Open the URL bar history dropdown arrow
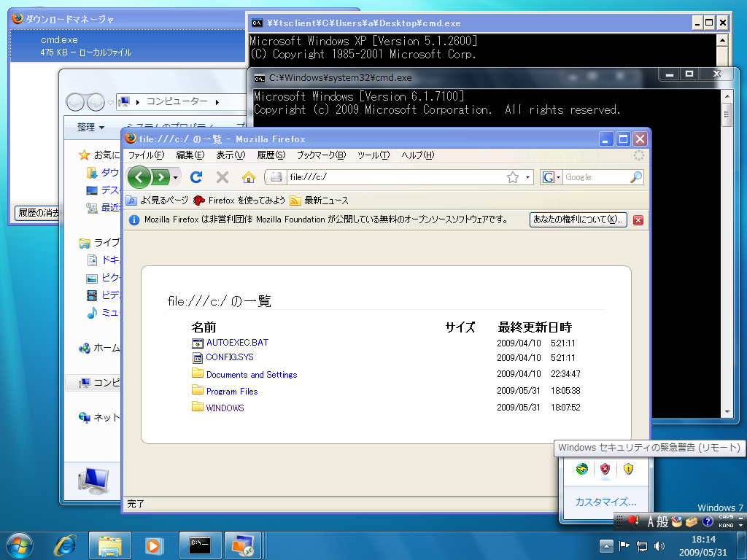The height and width of the screenshot is (560, 747). (x=527, y=177)
